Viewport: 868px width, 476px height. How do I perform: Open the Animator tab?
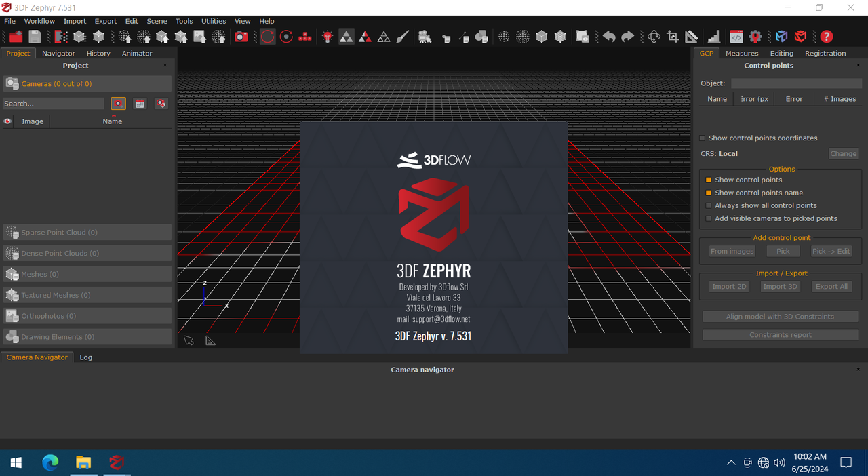(137, 53)
